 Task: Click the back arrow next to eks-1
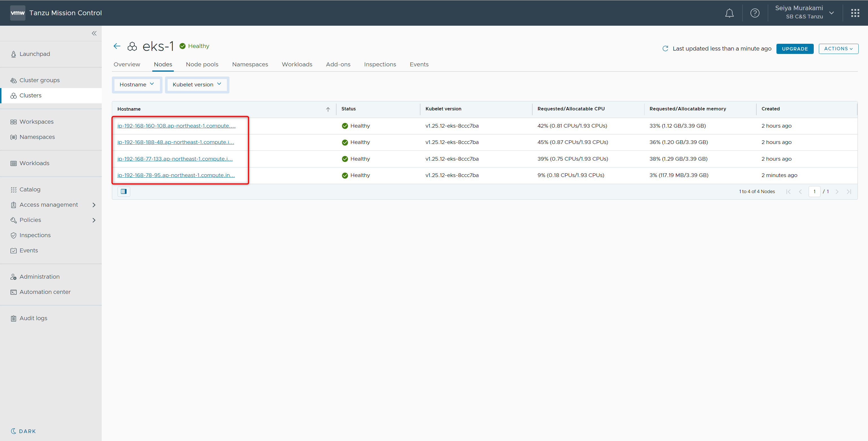point(117,46)
